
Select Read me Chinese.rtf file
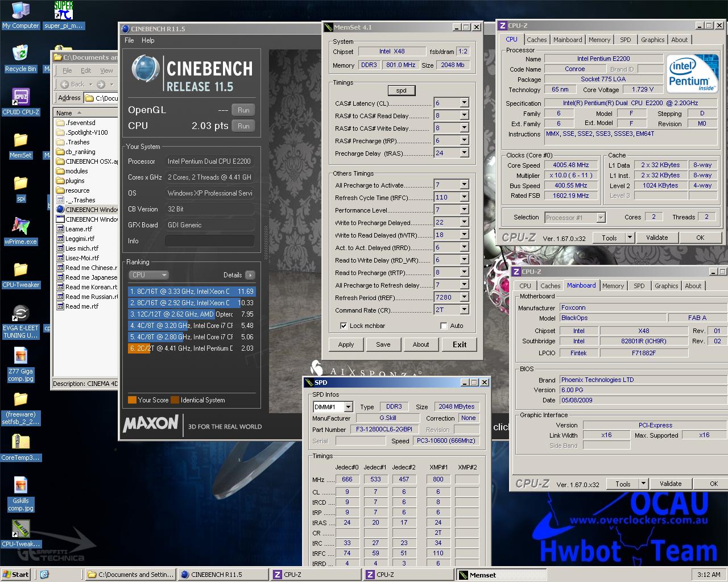coord(86,268)
